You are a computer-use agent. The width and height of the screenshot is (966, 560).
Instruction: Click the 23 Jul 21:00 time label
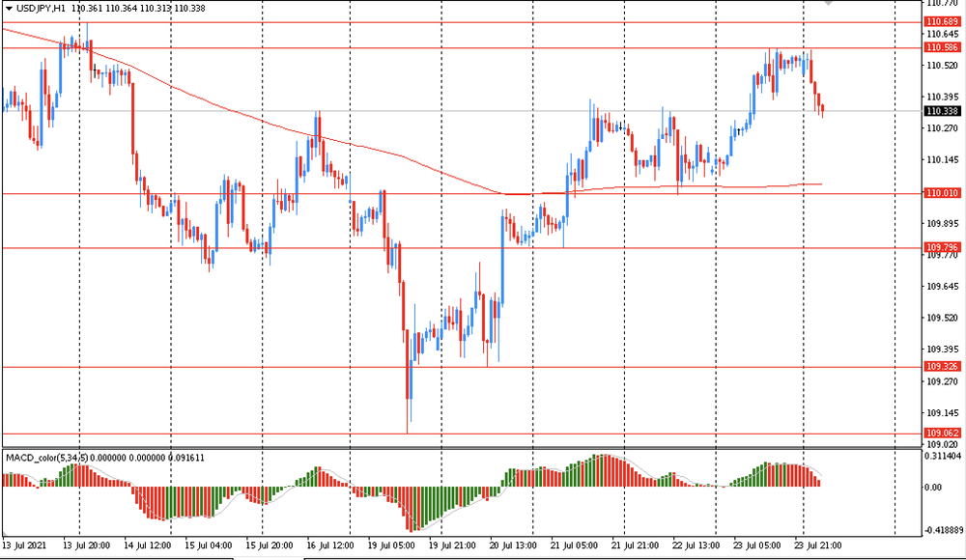point(818,546)
